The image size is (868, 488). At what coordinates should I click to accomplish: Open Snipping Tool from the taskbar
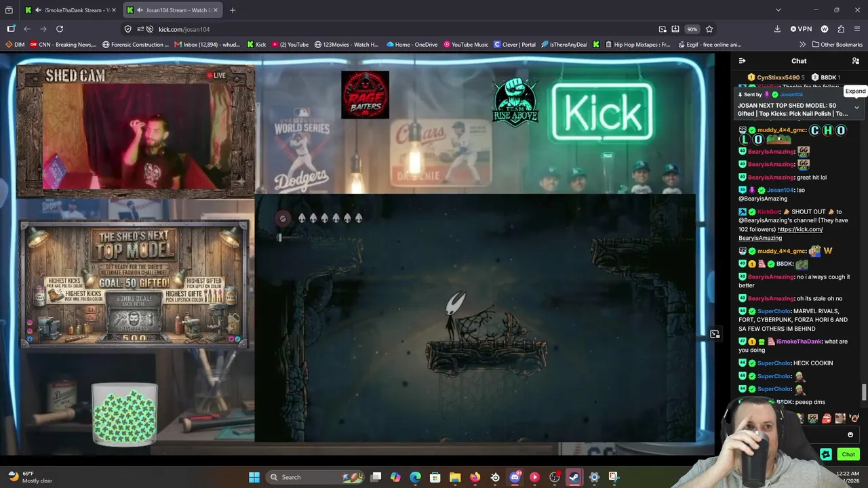tap(614, 477)
